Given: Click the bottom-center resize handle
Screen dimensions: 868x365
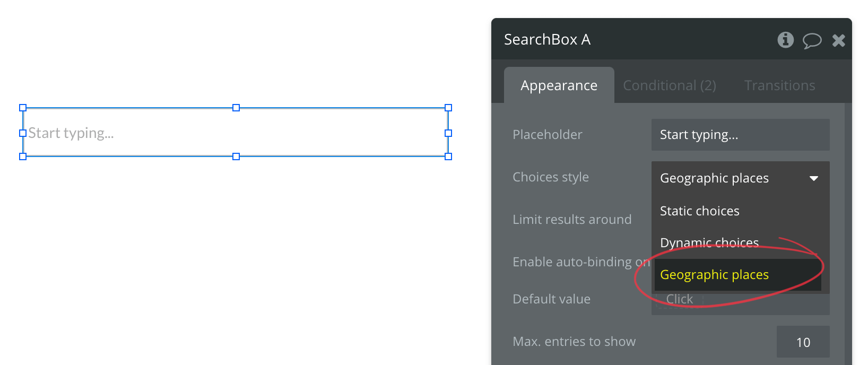Looking at the screenshot, I should tap(236, 157).
